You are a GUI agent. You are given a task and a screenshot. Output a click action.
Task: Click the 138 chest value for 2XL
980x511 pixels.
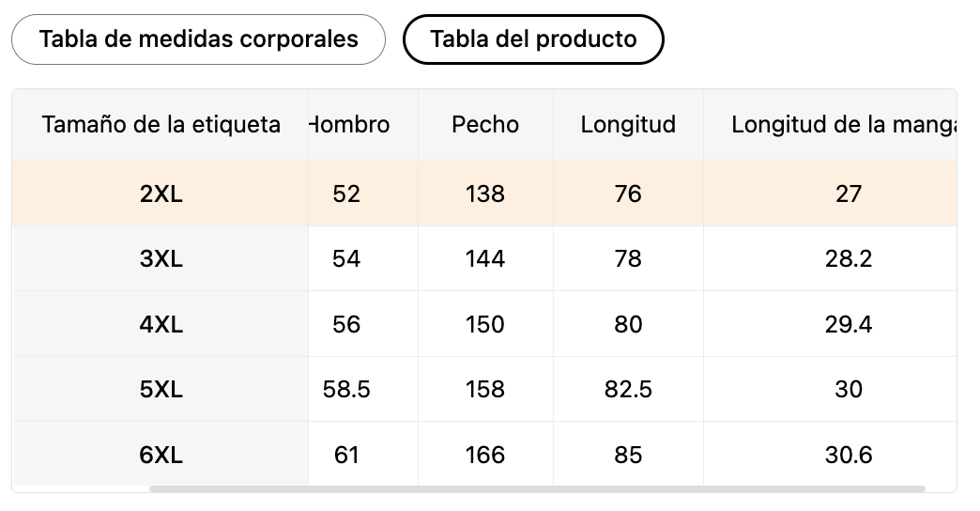485,194
